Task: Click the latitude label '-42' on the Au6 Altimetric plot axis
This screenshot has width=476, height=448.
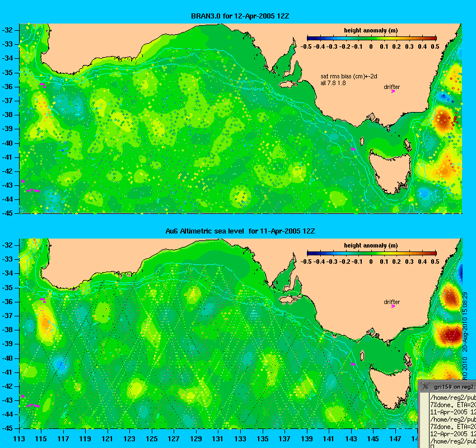Action: pyautogui.click(x=7, y=386)
